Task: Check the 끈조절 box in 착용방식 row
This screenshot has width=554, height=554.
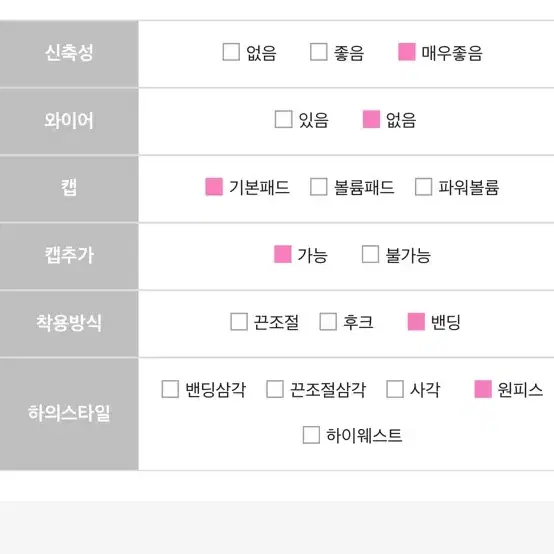Action: click(239, 322)
